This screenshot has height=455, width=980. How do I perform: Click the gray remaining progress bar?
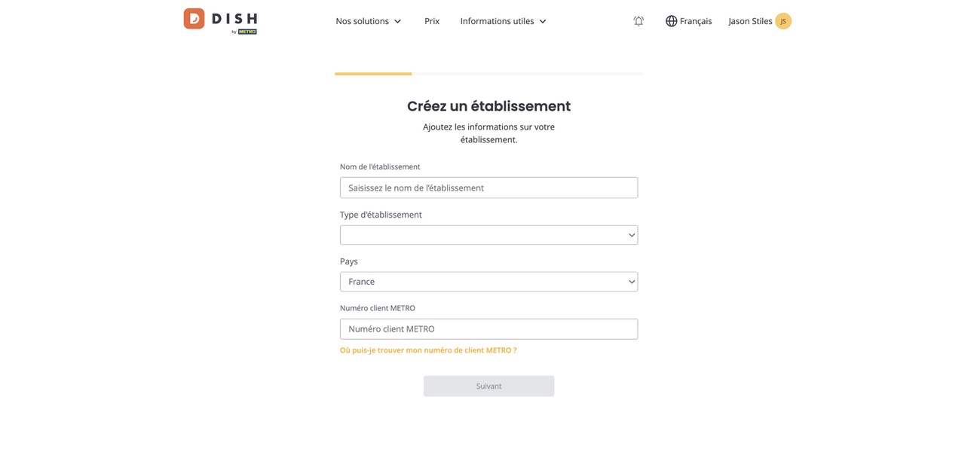[x=527, y=74]
